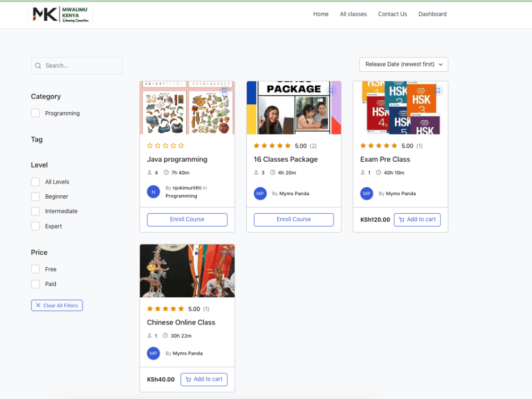Screen dimensions: 532x399
Task: Click star rating of Exam Pre Class
Action: tap(379, 146)
